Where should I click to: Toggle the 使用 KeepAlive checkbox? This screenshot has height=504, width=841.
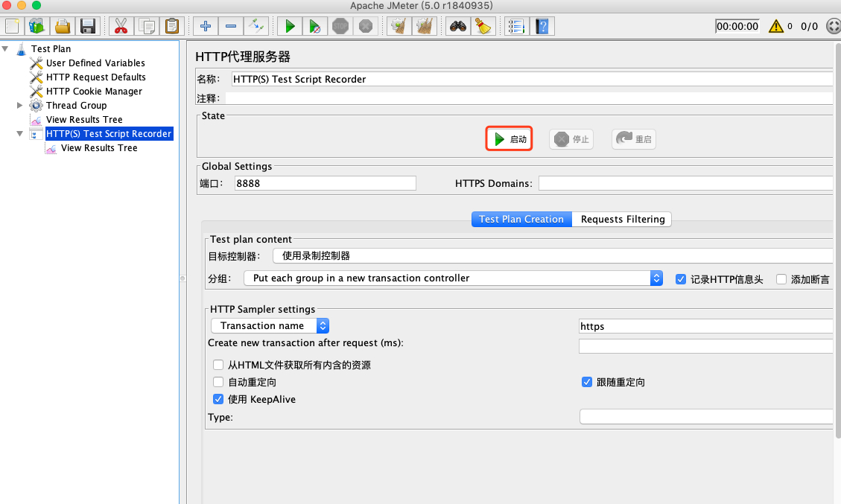(x=218, y=400)
